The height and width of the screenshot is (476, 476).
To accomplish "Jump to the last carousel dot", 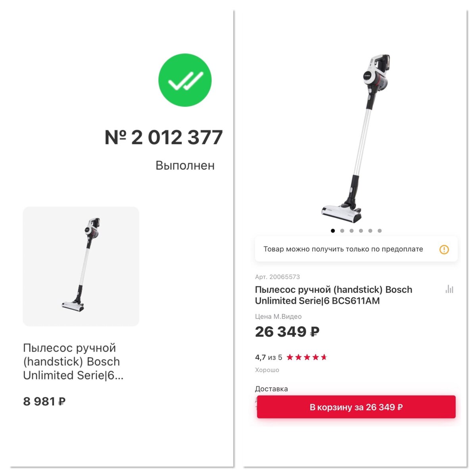I will (380, 230).
